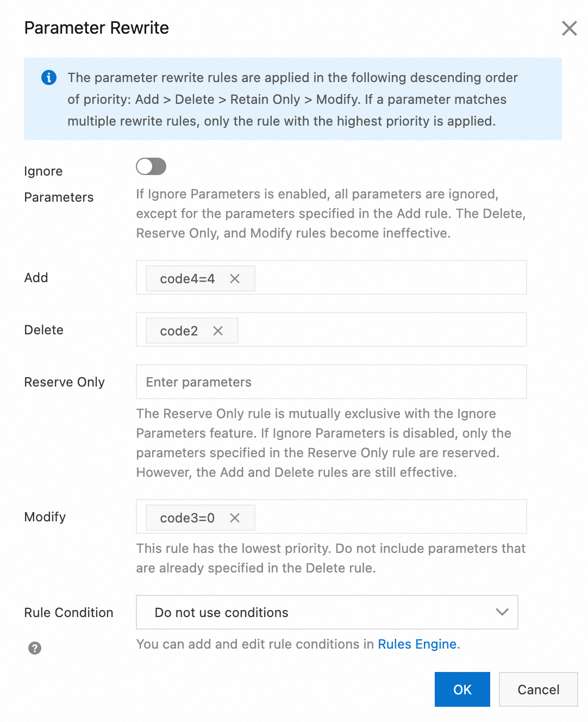The image size is (588, 722).
Task: Remove the code4=4 tag from Add
Action: coord(235,279)
